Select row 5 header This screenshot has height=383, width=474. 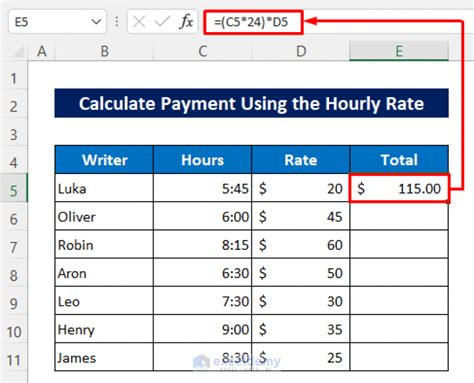click(x=14, y=191)
